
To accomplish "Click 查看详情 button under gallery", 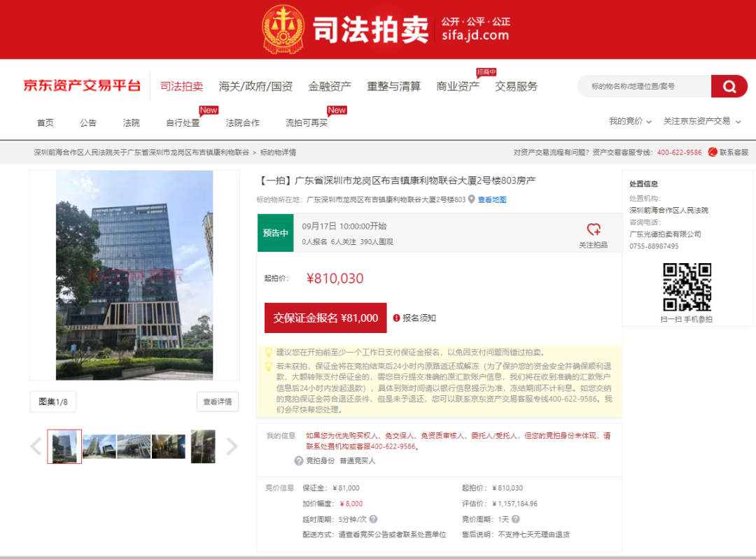I will tap(218, 402).
